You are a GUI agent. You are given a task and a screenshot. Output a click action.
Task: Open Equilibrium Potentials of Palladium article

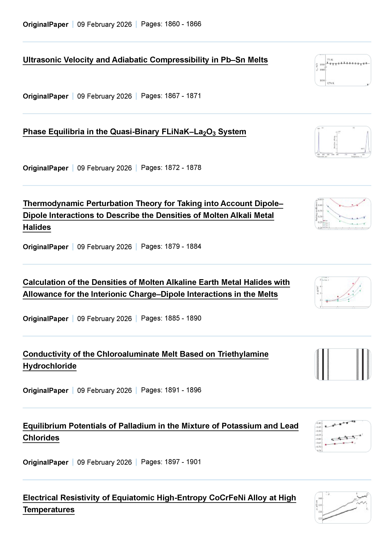[x=160, y=426]
